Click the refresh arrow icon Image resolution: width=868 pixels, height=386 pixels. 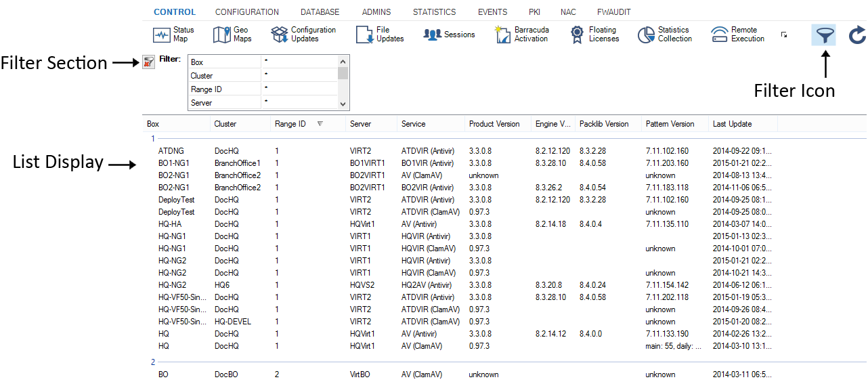857,35
